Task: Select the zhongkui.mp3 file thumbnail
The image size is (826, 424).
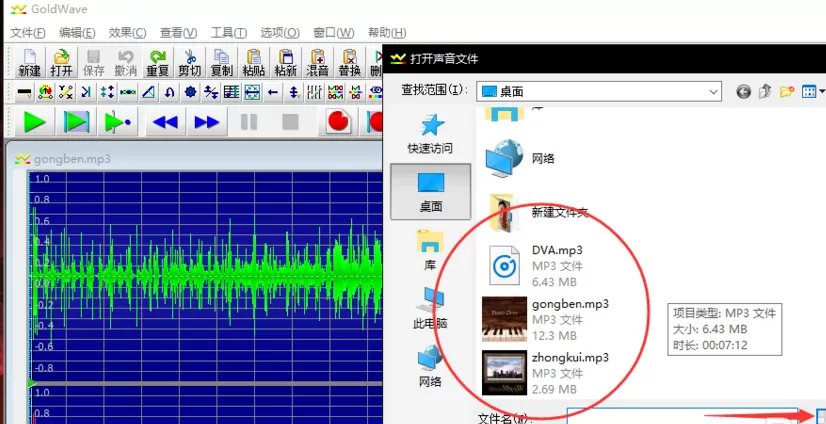Action: 504,373
